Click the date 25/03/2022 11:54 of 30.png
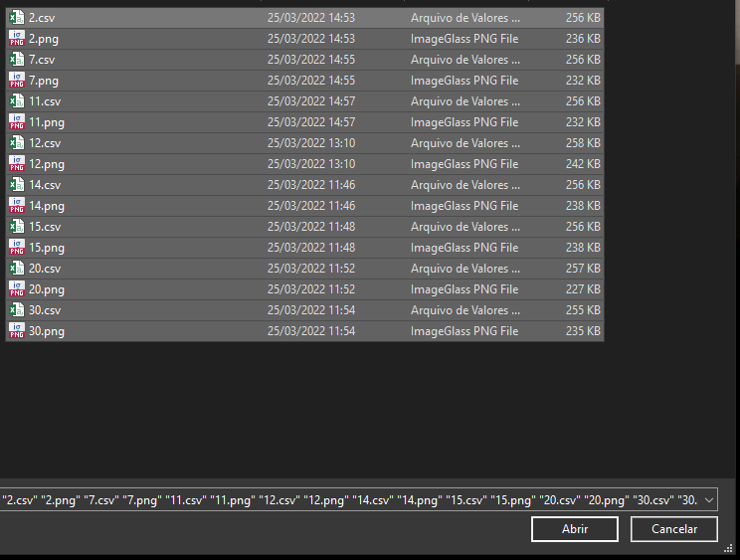 (x=311, y=331)
